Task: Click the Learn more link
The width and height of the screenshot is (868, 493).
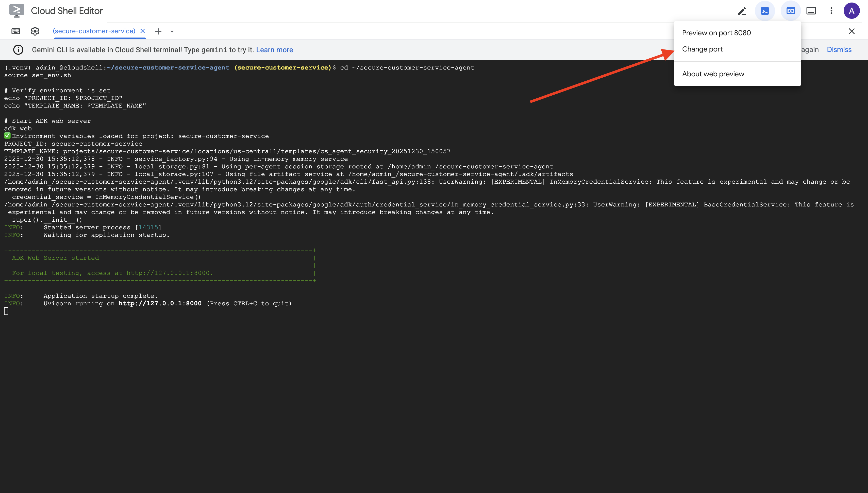Action: [x=274, y=49]
